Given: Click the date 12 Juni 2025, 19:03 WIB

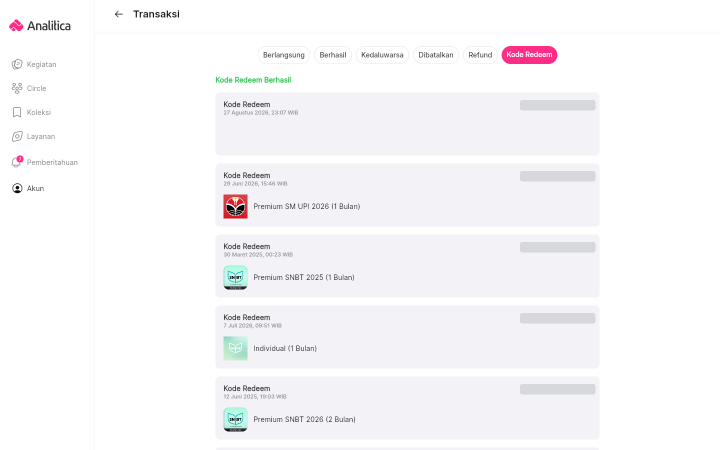Looking at the screenshot, I should tap(255, 396).
